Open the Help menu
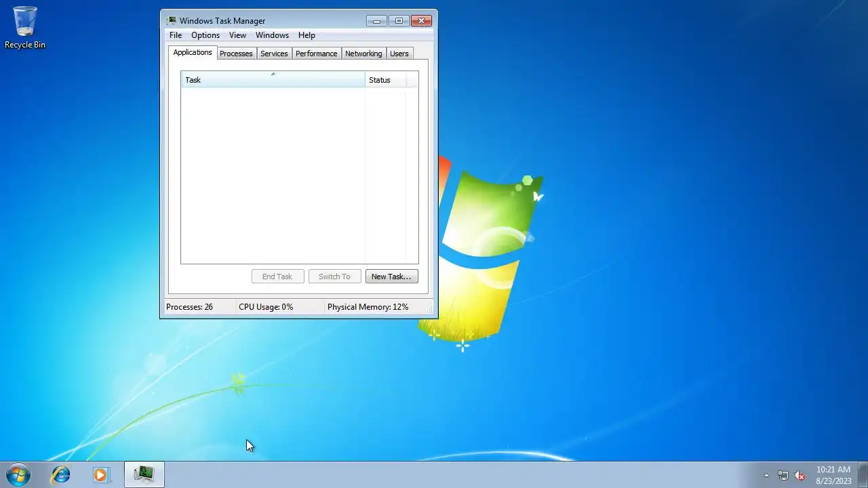868x488 pixels. pyautogui.click(x=307, y=35)
